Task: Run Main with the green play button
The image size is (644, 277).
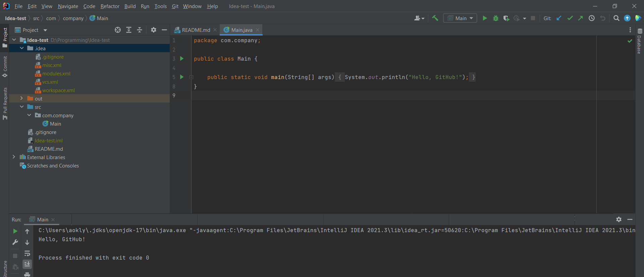Action: pos(485,18)
